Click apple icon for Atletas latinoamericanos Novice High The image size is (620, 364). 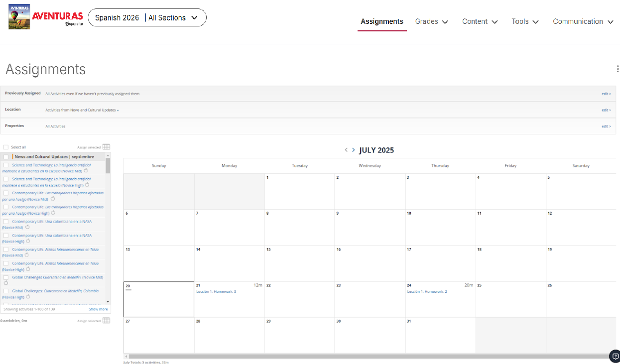29,268
